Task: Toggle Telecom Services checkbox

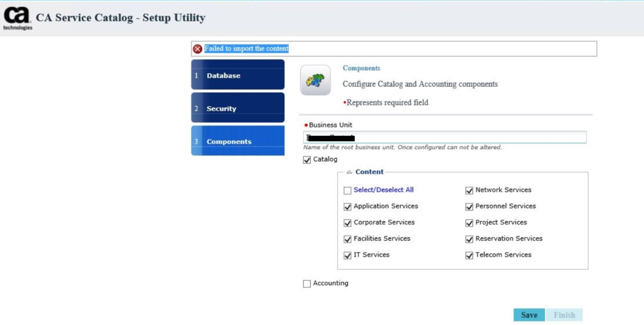Action: [x=469, y=256]
